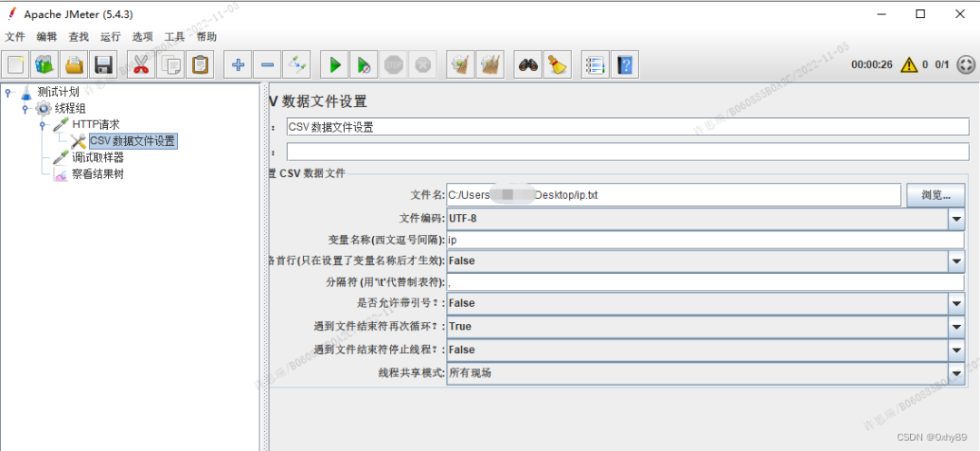980x451 pixels.
Task: Click the 浏览... button
Action: pos(936,195)
